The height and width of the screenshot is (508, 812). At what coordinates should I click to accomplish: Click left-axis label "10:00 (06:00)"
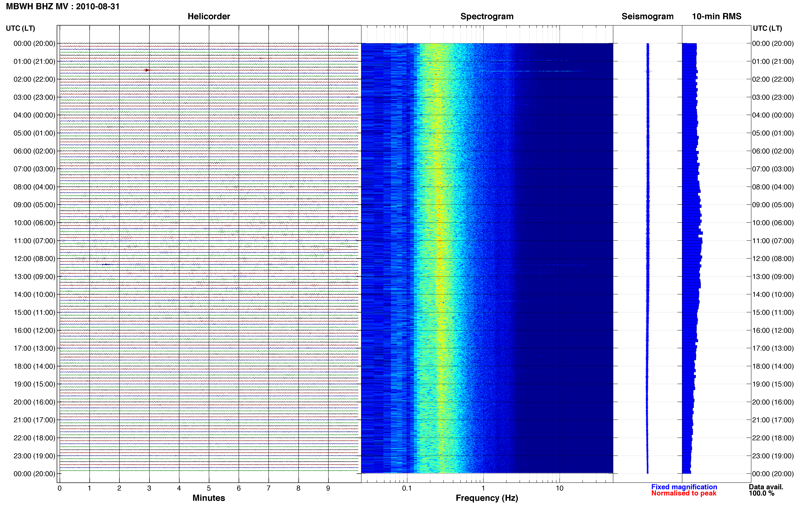(x=34, y=223)
